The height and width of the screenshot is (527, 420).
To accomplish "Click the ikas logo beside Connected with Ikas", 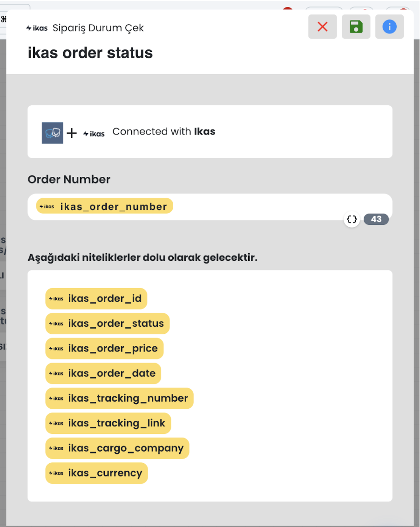I will (94, 134).
